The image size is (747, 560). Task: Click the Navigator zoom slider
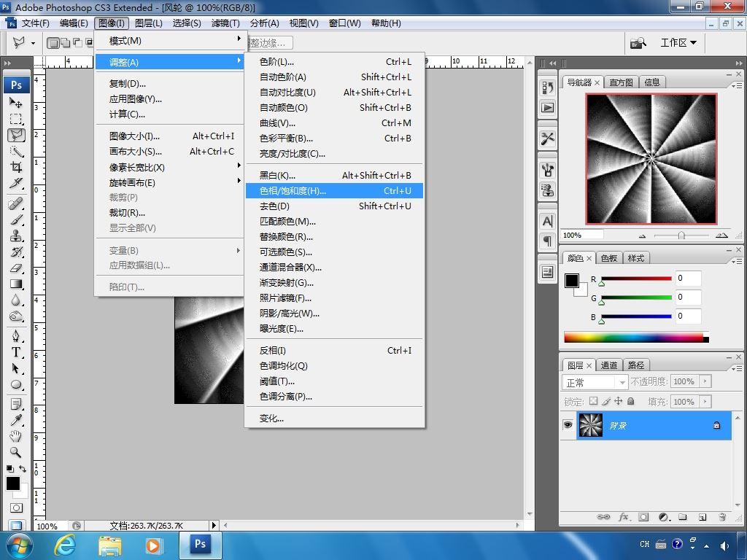[x=681, y=236]
